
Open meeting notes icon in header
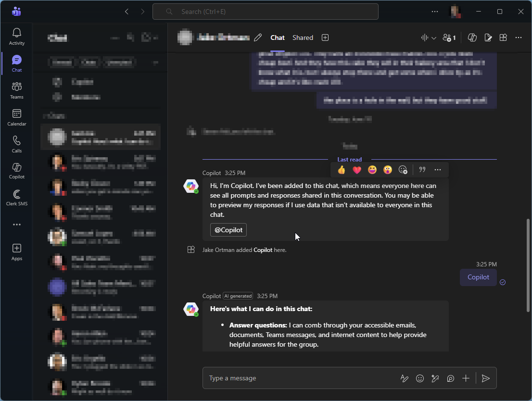click(488, 38)
